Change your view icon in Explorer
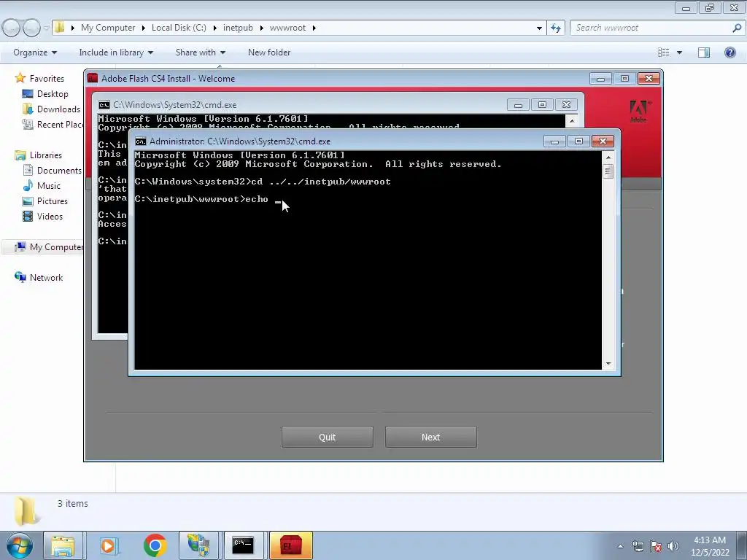 pyautogui.click(x=664, y=52)
